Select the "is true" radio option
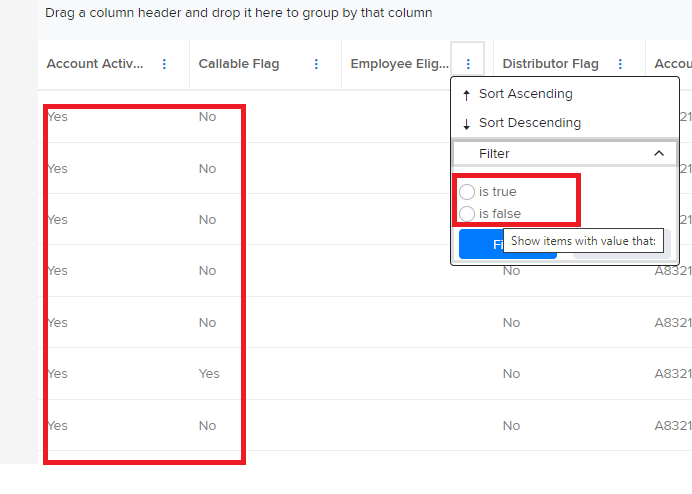Image resolution: width=692 pixels, height=494 pixels. [x=467, y=191]
